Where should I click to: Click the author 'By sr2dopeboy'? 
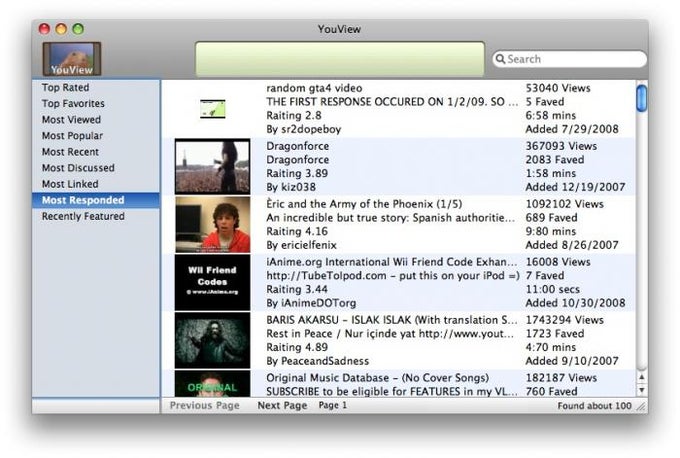[x=304, y=129]
